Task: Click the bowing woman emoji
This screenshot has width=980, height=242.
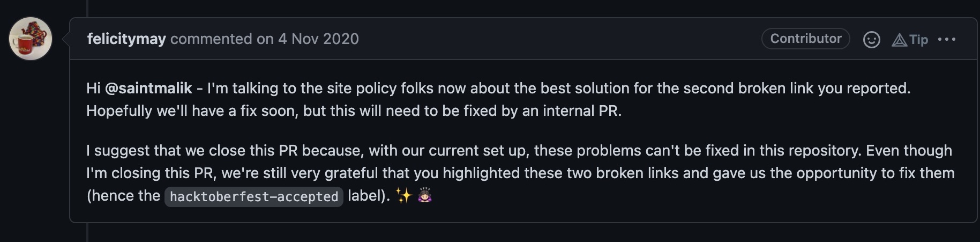Action: pyautogui.click(x=425, y=196)
